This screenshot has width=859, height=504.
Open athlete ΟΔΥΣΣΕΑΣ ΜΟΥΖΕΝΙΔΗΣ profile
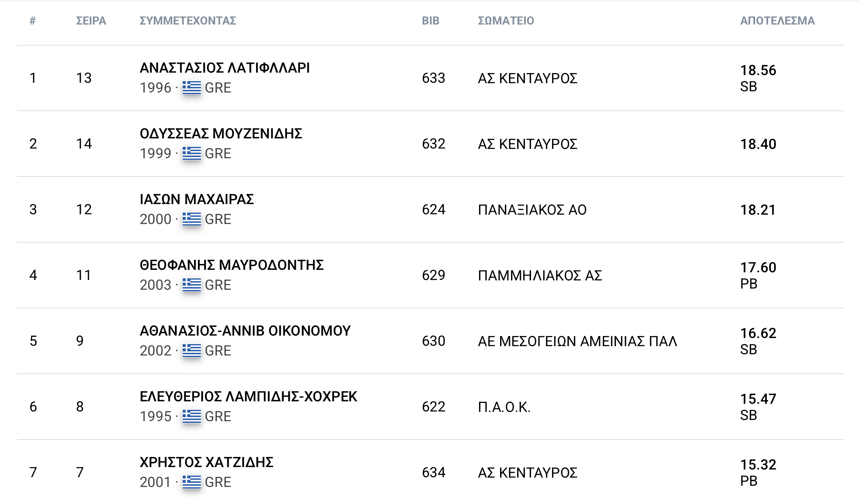[x=221, y=134]
